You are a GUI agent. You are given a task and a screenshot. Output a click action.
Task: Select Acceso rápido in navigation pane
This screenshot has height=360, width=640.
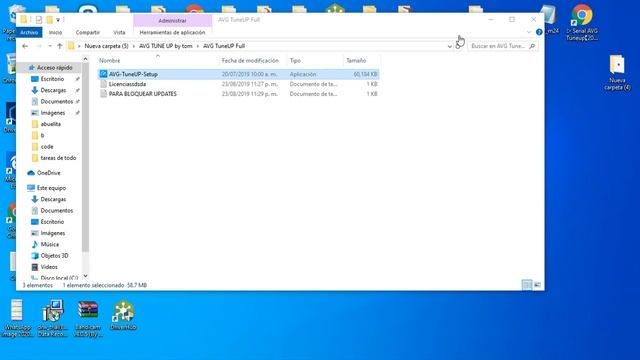coord(54,67)
